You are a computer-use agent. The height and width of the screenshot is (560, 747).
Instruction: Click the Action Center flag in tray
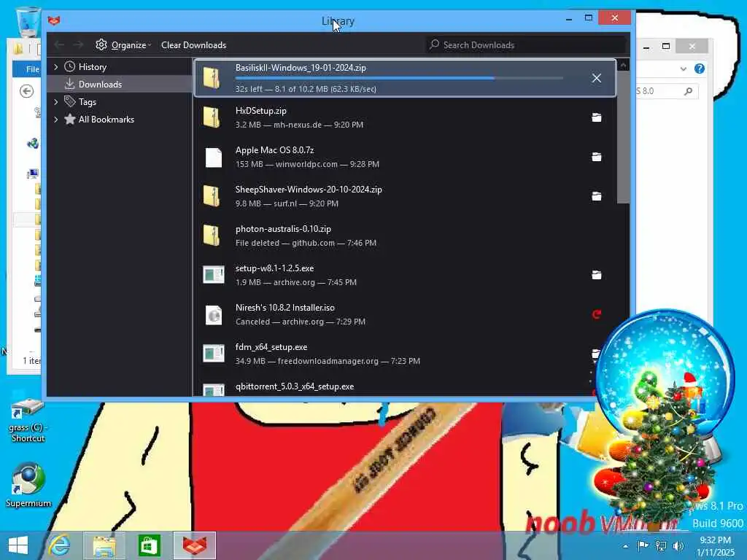tap(643, 545)
